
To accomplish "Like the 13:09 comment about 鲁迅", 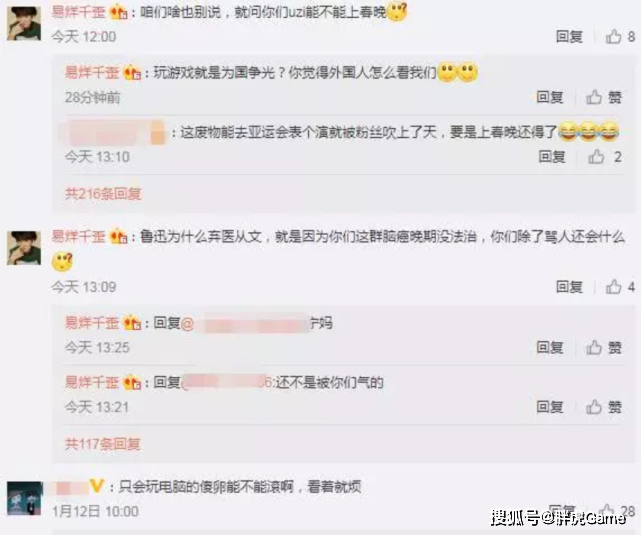I will (x=620, y=287).
